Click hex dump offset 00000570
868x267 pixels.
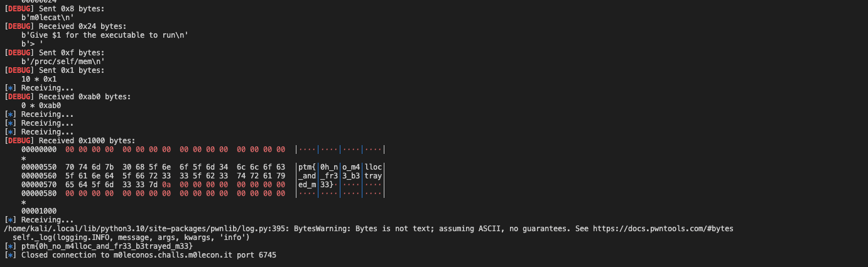coord(39,185)
